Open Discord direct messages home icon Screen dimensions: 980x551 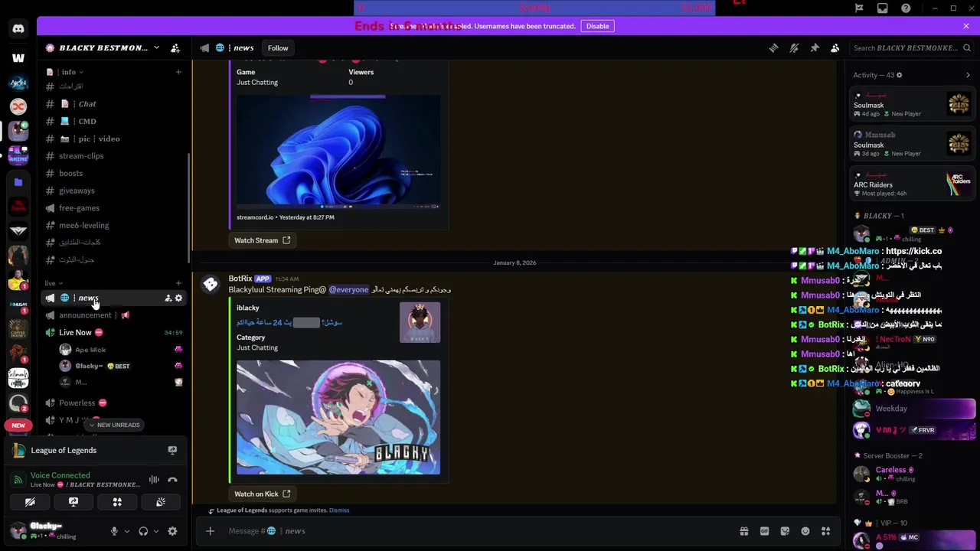18,29
